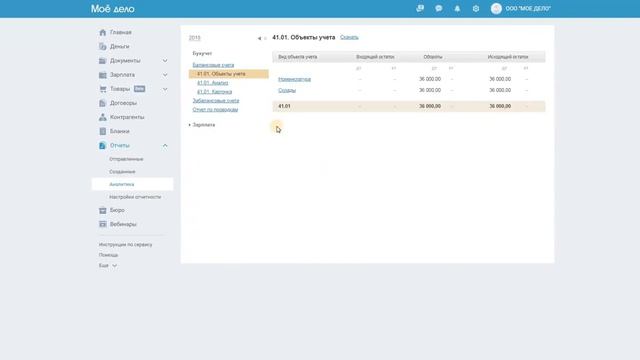Open the 2015 year selector
The image size is (640, 360).
(x=194, y=38)
